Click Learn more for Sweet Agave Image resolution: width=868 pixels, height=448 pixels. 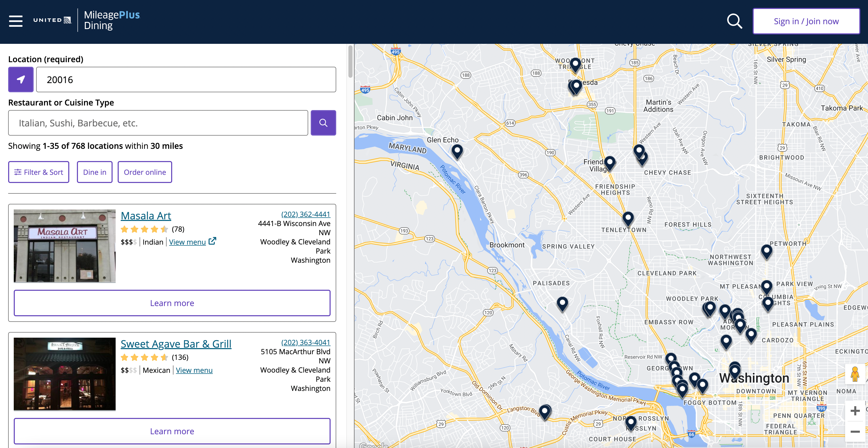pyautogui.click(x=172, y=431)
